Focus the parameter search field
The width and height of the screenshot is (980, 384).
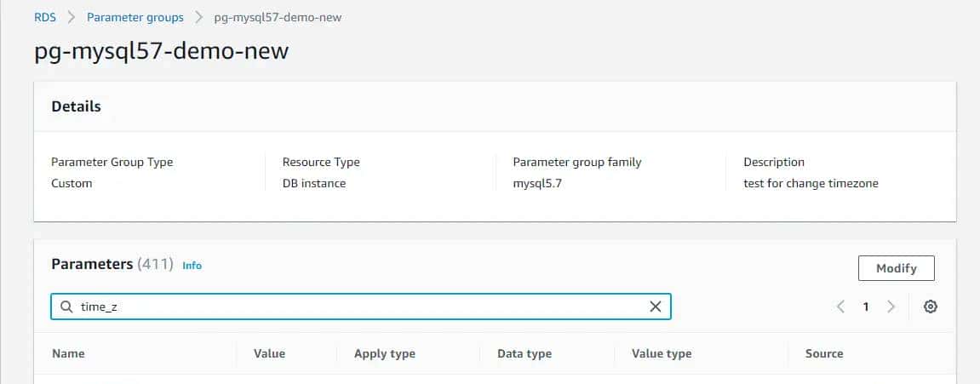pyautogui.click(x=358, y=307)
